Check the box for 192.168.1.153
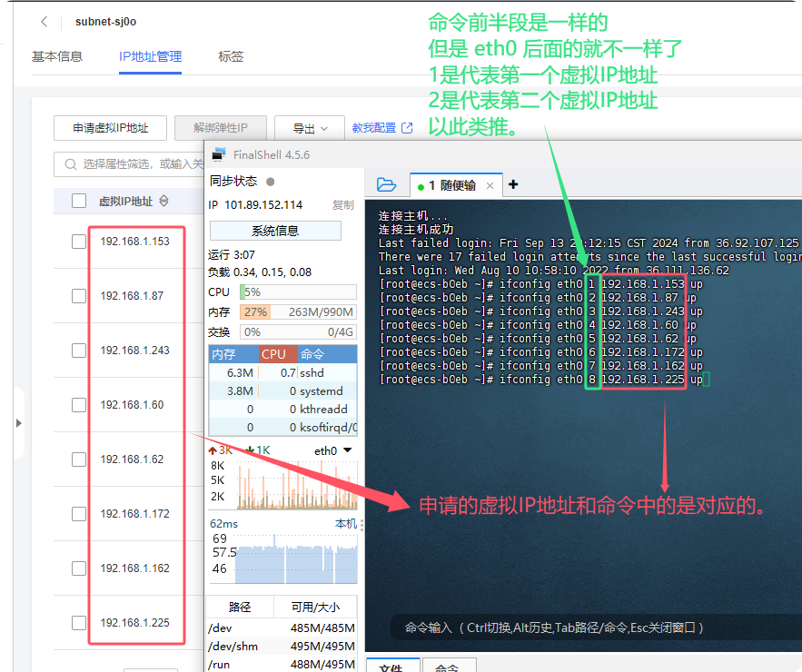The image size is (802, 672). [79, 242]
